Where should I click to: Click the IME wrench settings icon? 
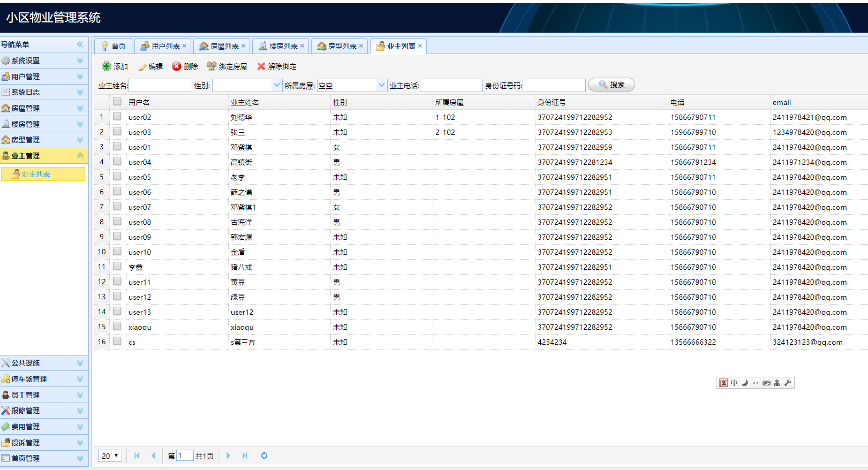tap(788, 383)
